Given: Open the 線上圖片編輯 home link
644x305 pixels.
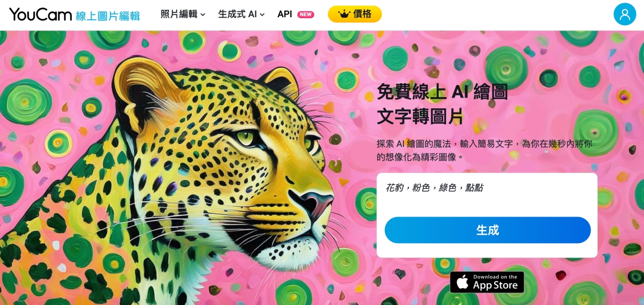Looking at the screenshot, I should coord(108,16).
